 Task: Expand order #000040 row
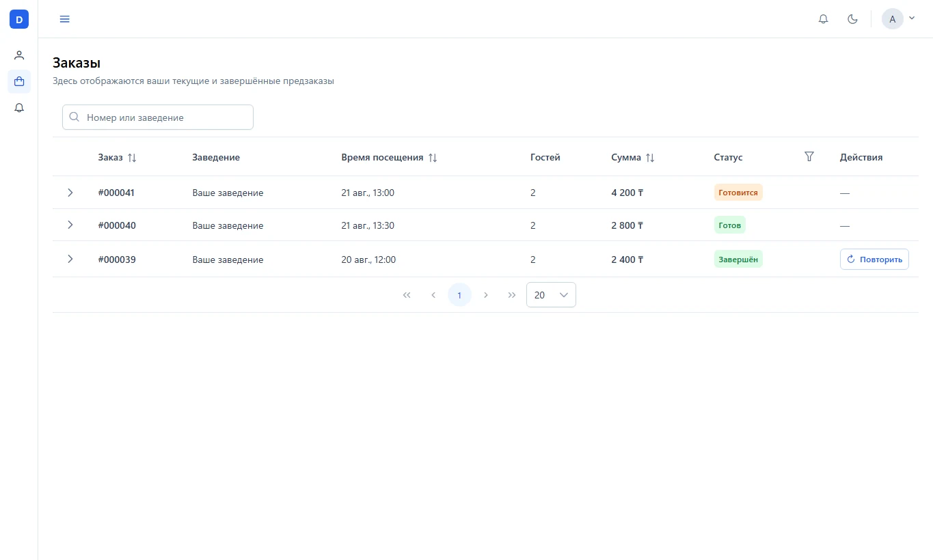click(x=70, y=225)
